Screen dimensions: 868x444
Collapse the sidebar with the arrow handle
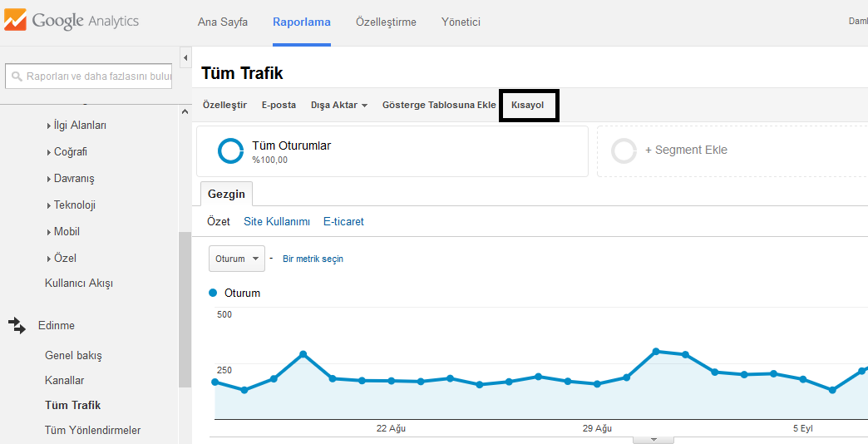pos(185,57)
